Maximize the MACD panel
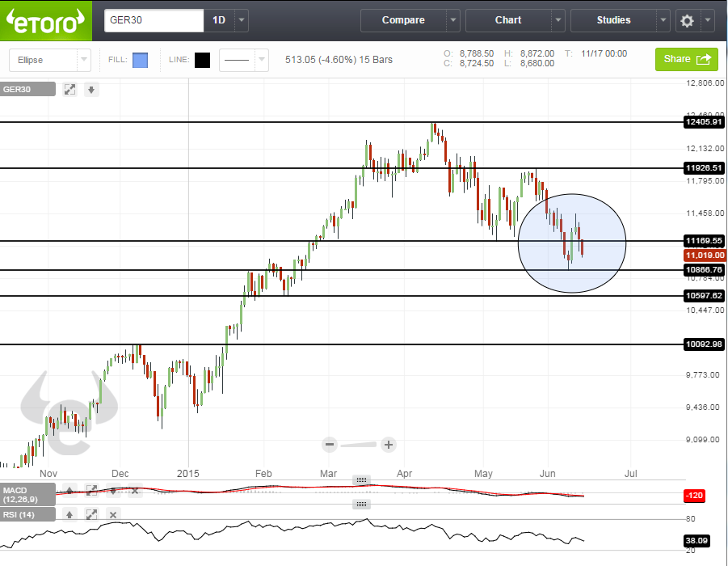 tap(91, 490)
